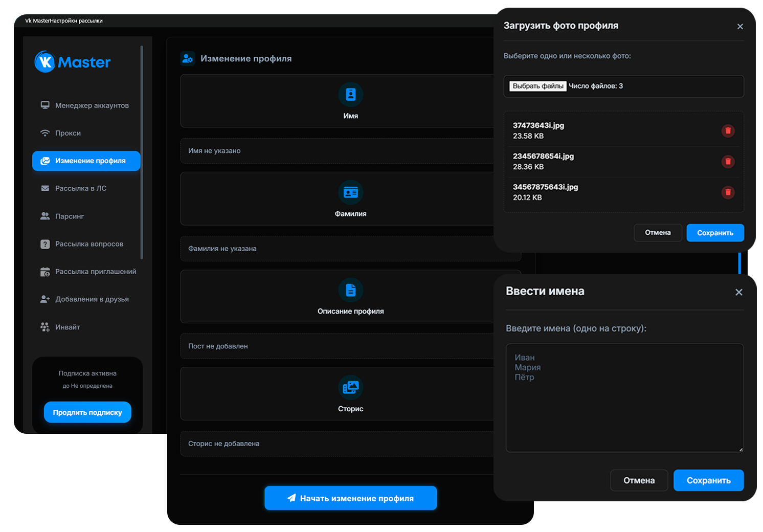This screenshot has height=532, width=763.
Task: Click the VK Master logo
Action: (x=73, y=62)
